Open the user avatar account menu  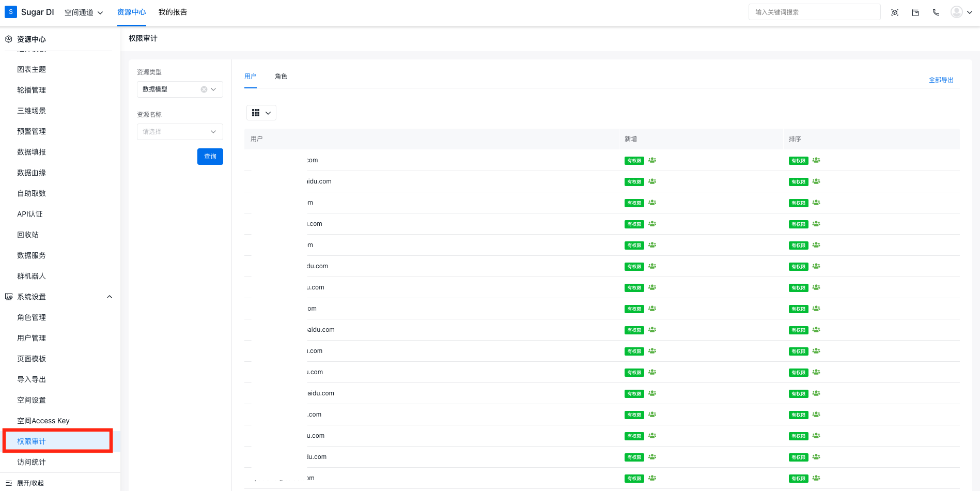[957, 12]
